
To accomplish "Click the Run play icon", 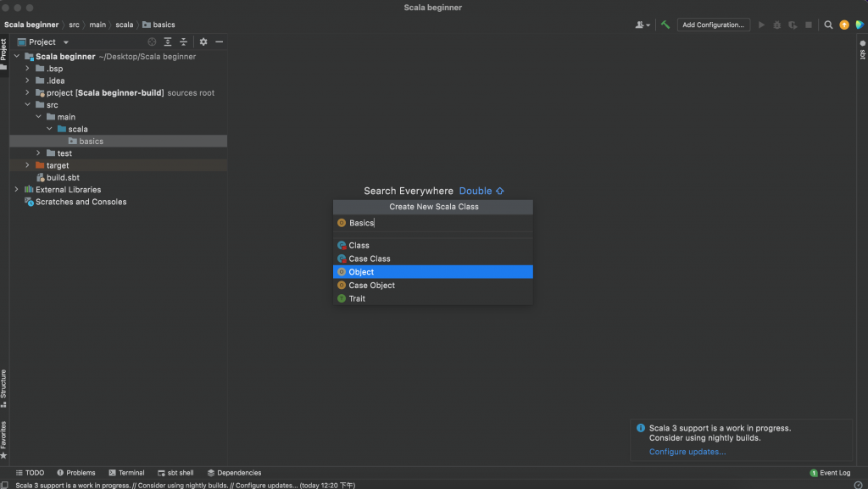I will point(762,25).
